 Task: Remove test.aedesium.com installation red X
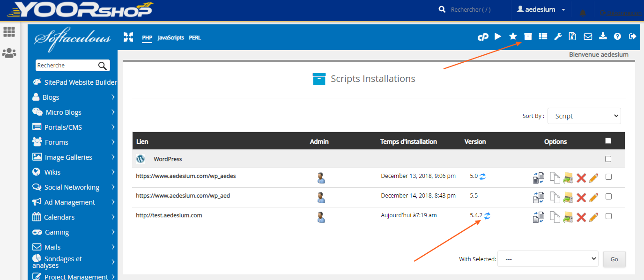[581, 217]
